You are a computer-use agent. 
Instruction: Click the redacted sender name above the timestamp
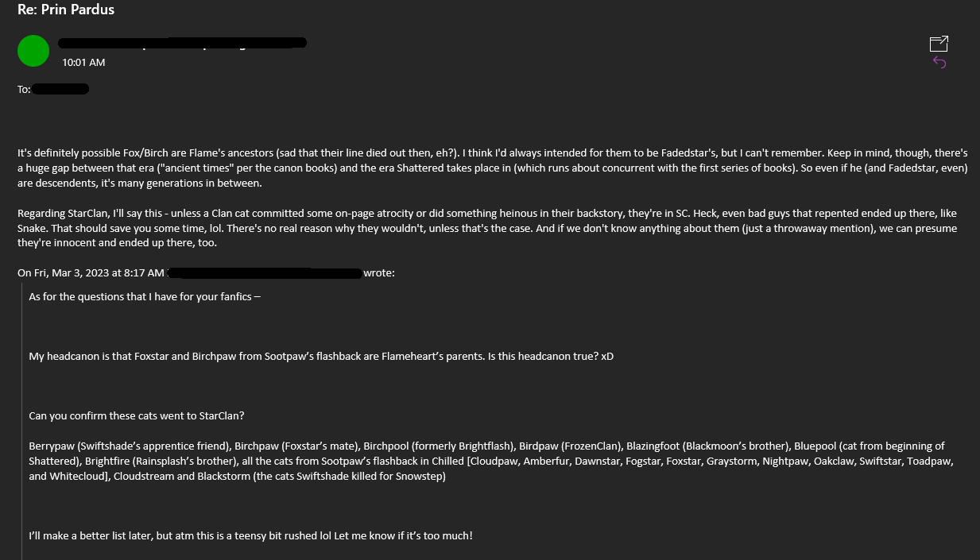point(183,42)
